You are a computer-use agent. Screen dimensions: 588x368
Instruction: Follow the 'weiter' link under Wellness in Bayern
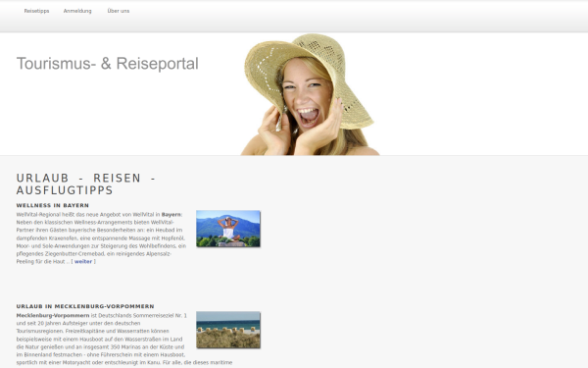coord(83,261)
